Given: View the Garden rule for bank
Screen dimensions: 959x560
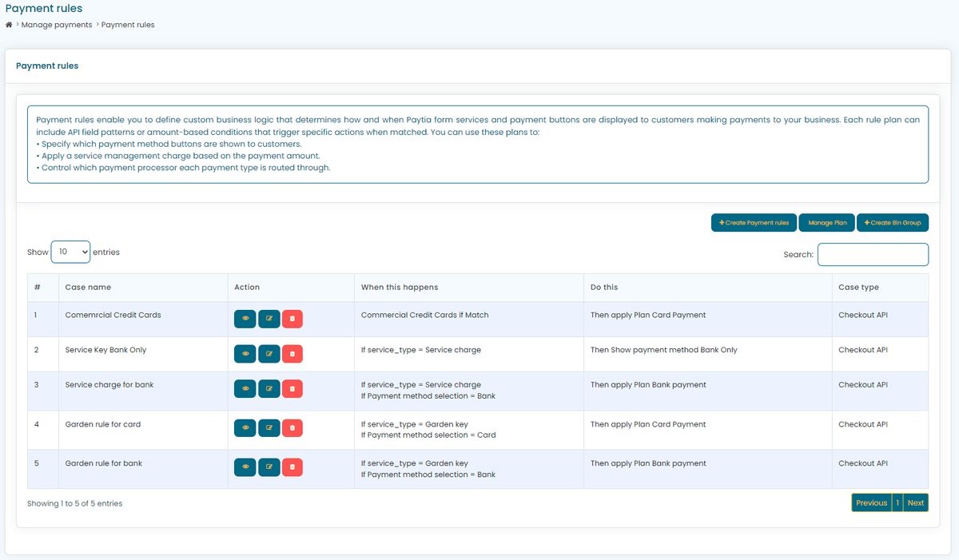Looking at the screenshot, I should [x=245, y=467].
